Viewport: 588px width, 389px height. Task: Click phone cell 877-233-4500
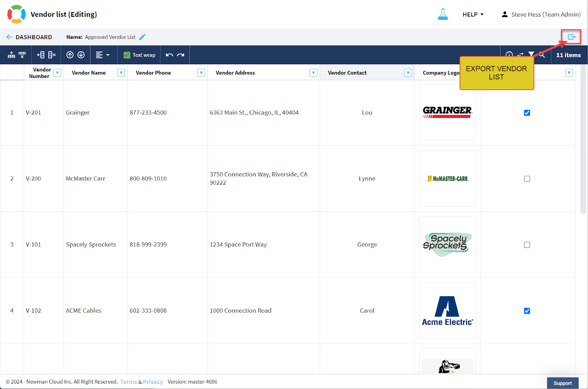tap(168, 112)
